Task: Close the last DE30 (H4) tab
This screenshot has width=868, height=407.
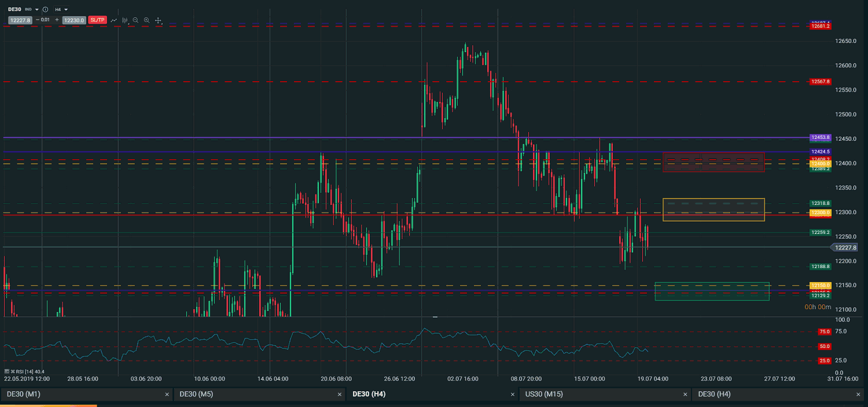Action: point(858,394)
